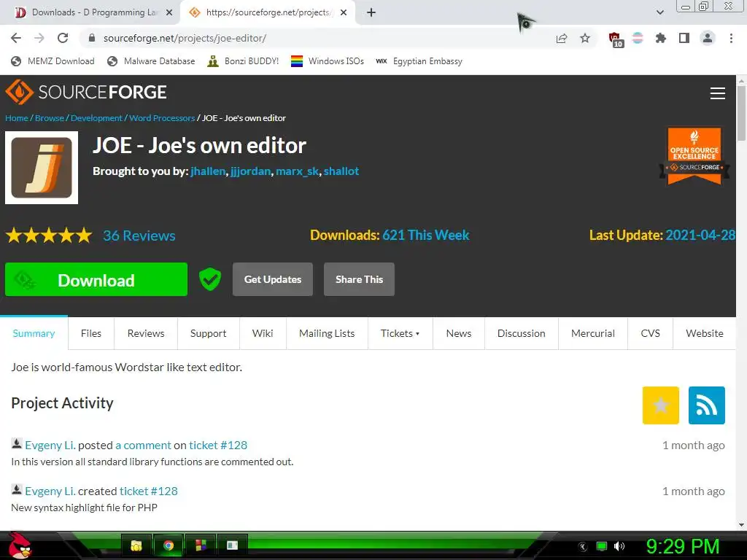747x560 pixels.
Task: Click the Angry Birds start button in taskbar
Action: pyautogui.click(x=20, y=545)
